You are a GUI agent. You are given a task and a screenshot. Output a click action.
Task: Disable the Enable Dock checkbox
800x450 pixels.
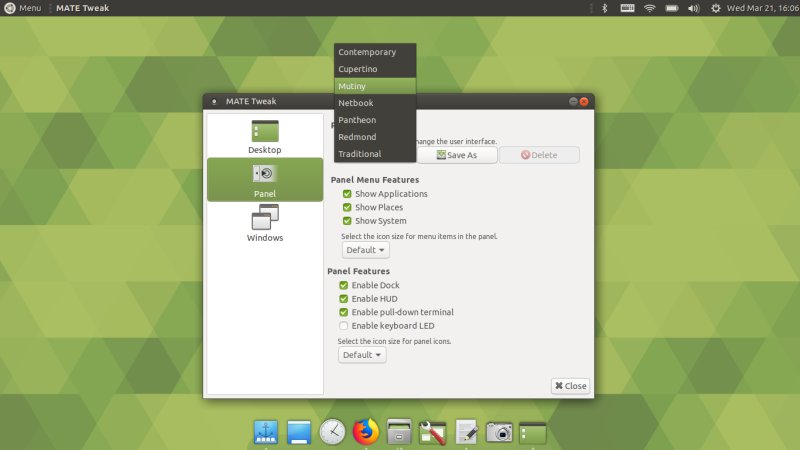coord(344,285)
